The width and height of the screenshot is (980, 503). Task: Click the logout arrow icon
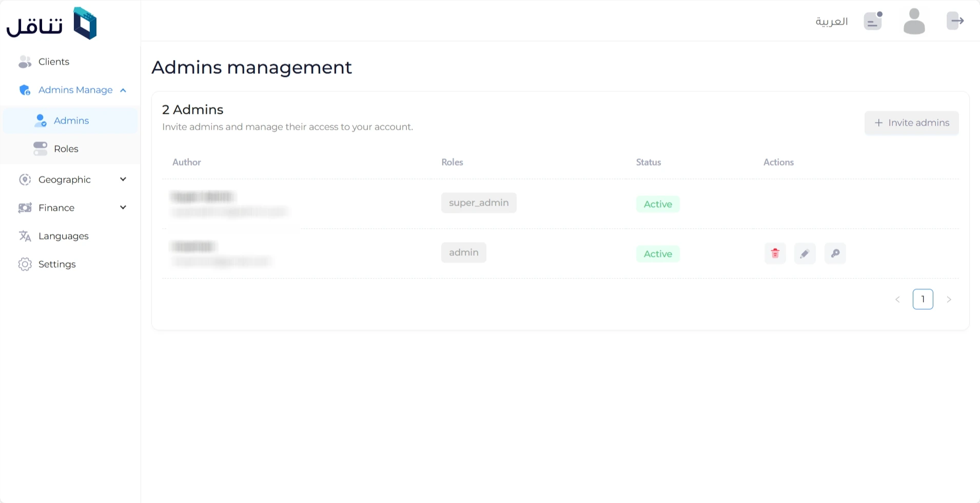pos(955,21)
